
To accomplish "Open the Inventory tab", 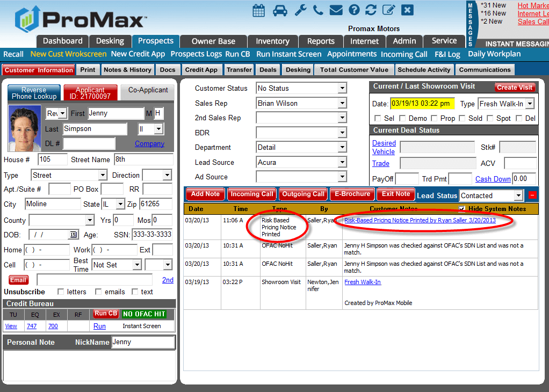I will tap(272, 41).
